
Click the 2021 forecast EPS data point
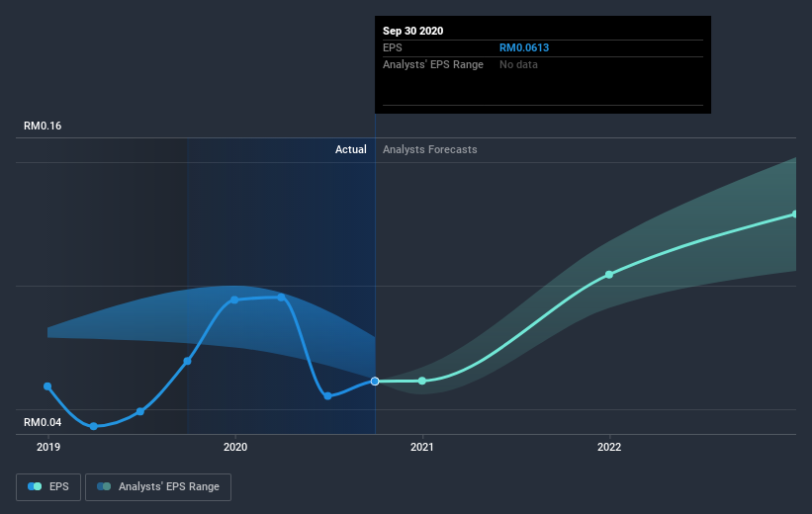pos(422,381)
